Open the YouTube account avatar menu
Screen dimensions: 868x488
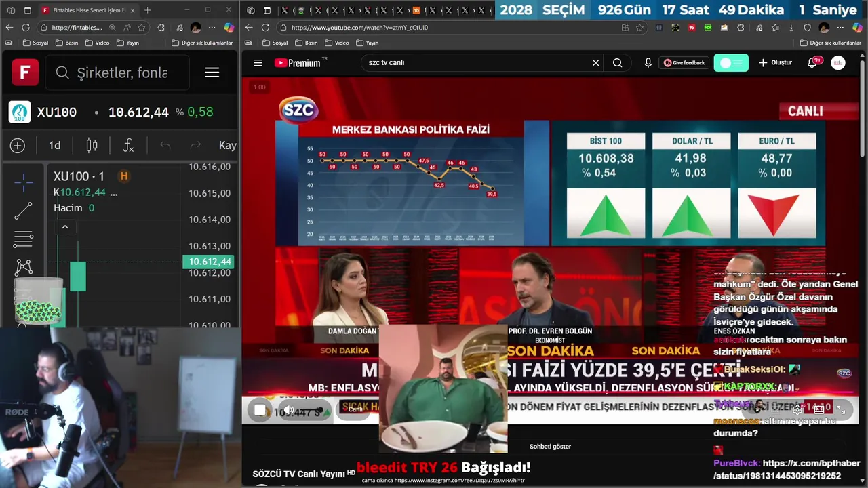click(838, 62)
